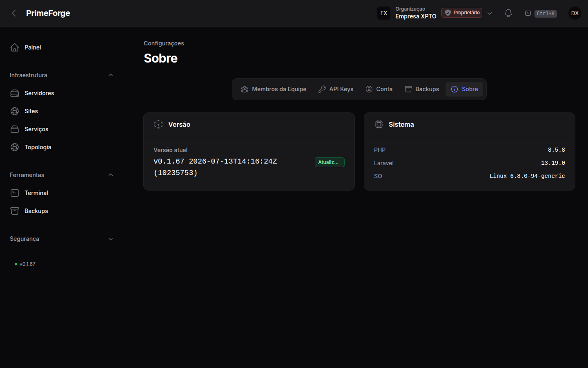Open the Ctrl+K command palette

[x=541, y=13]
